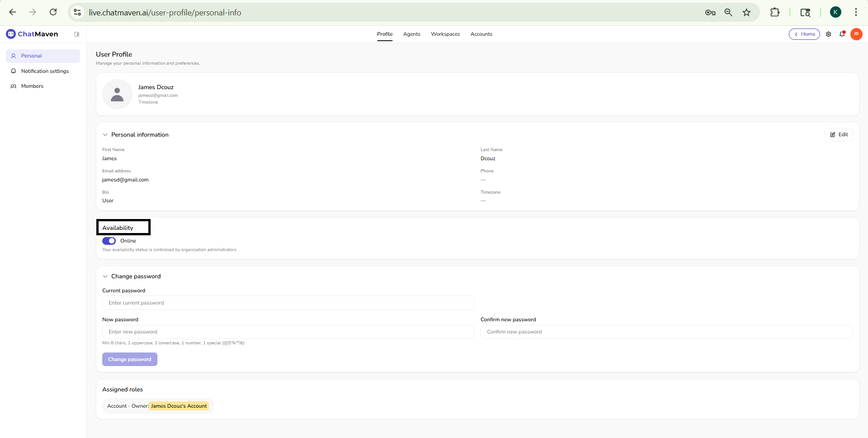Collapse the Change password section

[105, 276]
